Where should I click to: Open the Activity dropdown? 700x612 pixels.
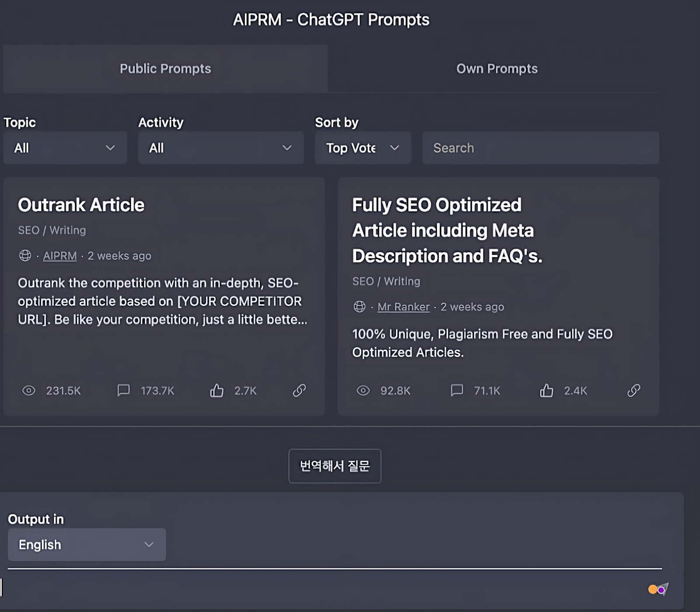coord(221,148)
